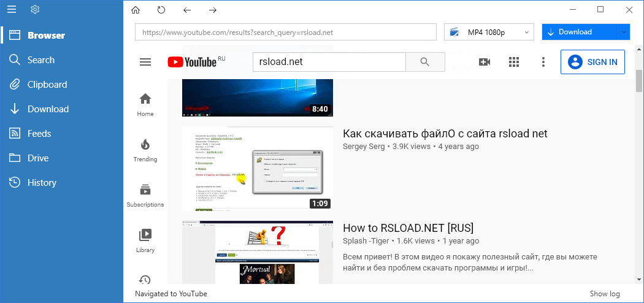The image size is (644, 303).
Task: Click the YouTube magnifier search button
Action: coord(425,62)
